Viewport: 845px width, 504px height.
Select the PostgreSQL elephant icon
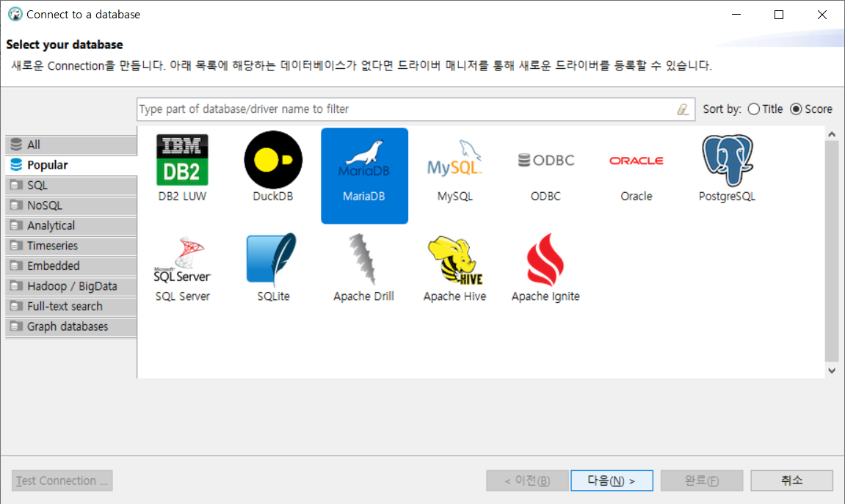[x=727, y=160]
